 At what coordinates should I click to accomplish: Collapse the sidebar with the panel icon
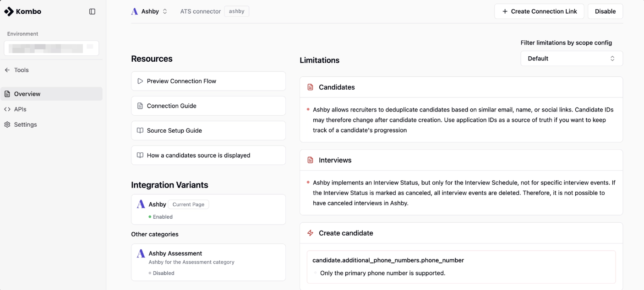(x=92, y=11)
